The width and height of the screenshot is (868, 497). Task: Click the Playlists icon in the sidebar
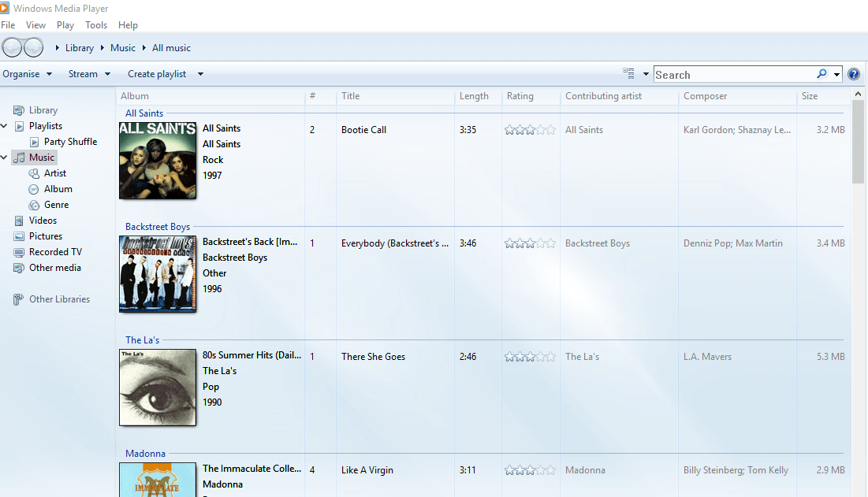(x=20, y=126)
